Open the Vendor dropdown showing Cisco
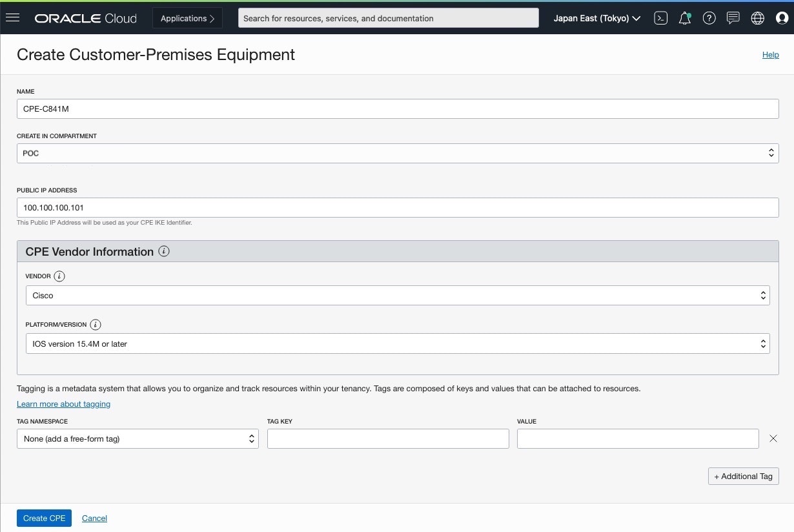794x532 pixels. 398,295
